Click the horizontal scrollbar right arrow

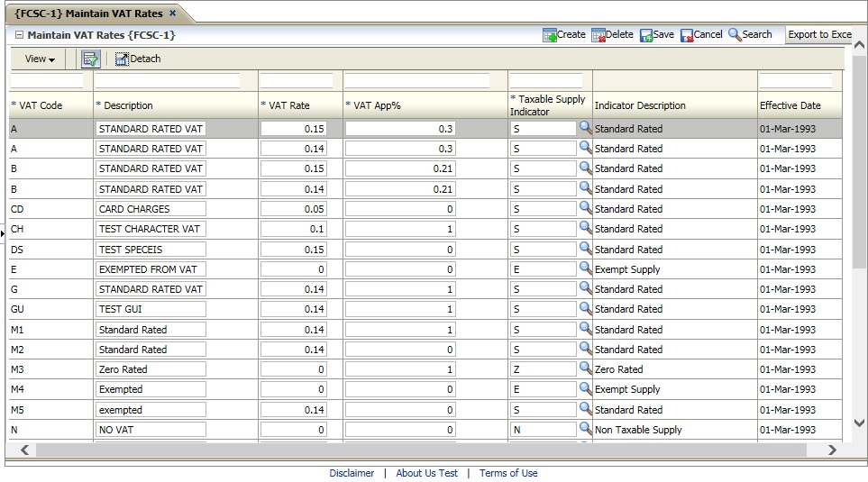(x=832, y=450)
